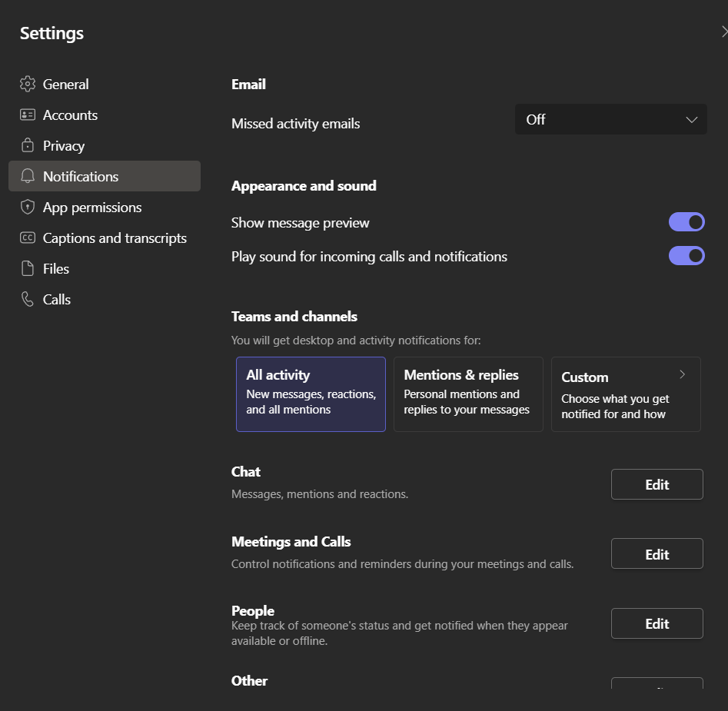Image resolution: width=728 pixels, height=711 pixels.
Task: Click the Files document icon
Action: [28, 268]
